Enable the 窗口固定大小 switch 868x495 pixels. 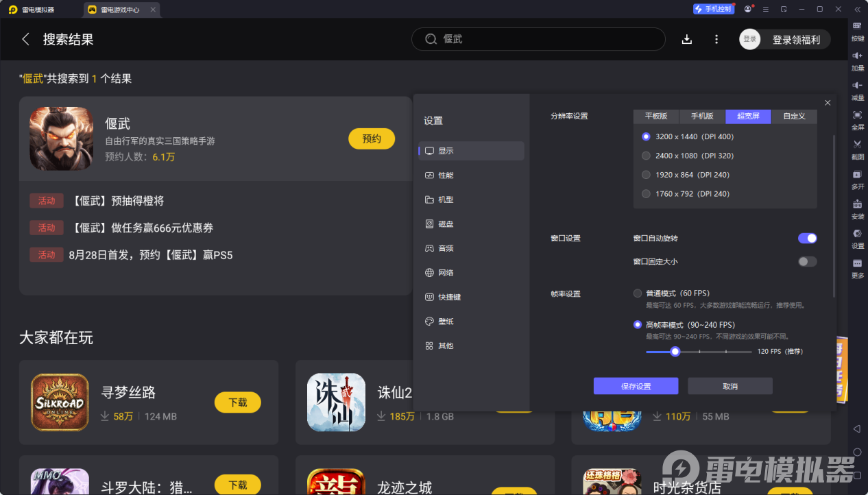(808, 261)
